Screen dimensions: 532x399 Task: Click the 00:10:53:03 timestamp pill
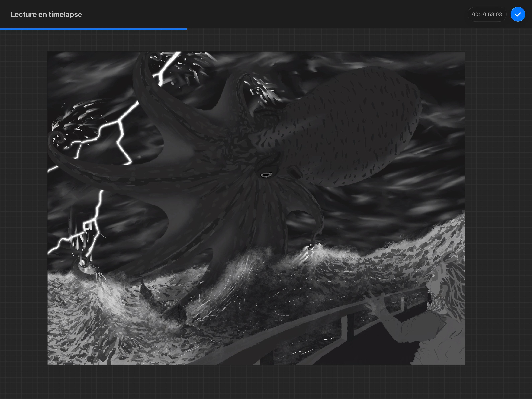487,14
